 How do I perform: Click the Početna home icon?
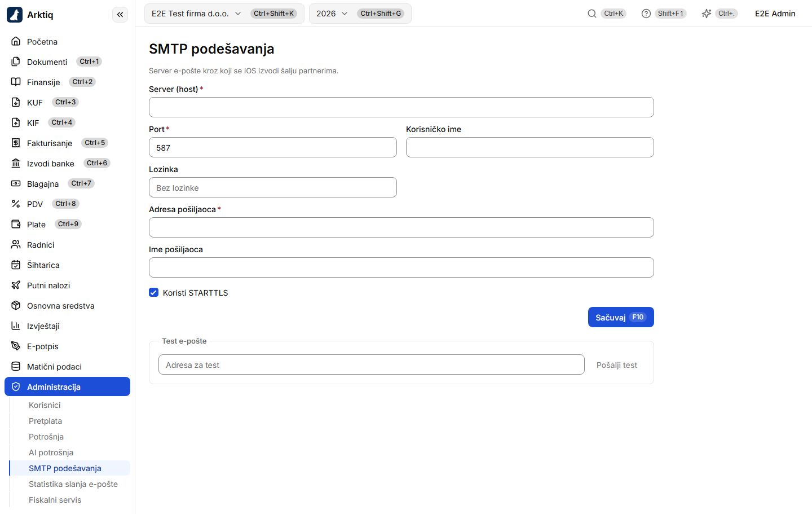16,41
